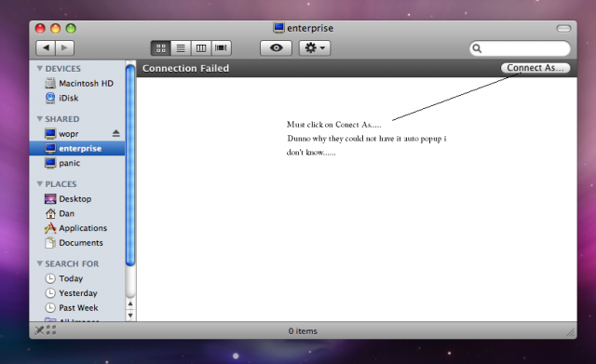Select iDisk in the sidebar
The image size is (596, 364).
pos(77,98)
